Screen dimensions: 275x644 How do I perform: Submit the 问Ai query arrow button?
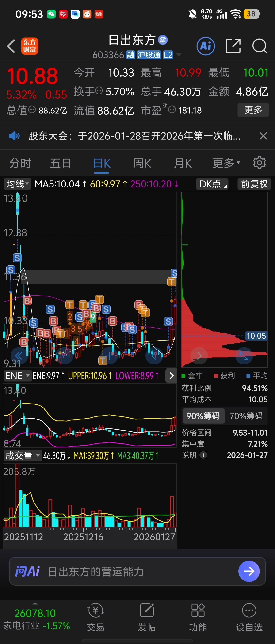[x=249, y=571]
